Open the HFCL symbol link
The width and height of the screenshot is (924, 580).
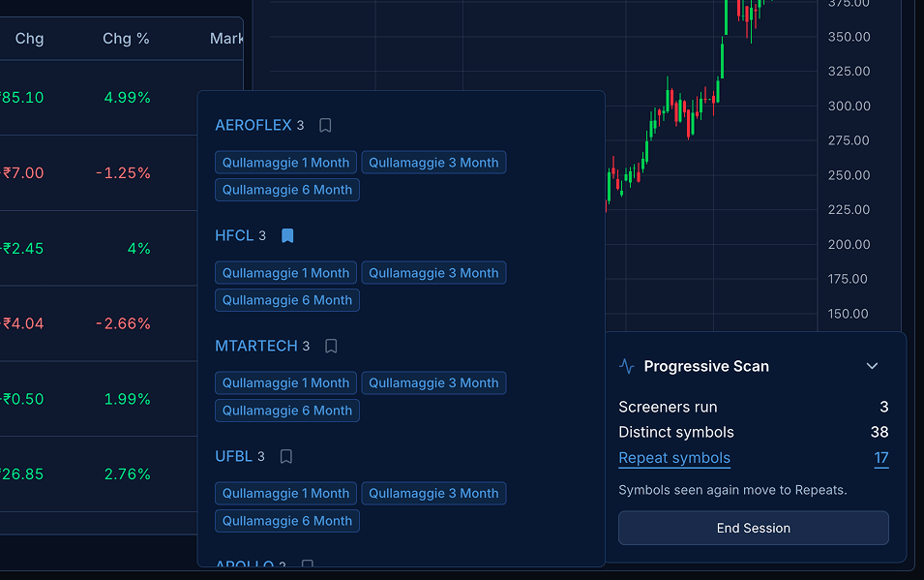point(234,235)
